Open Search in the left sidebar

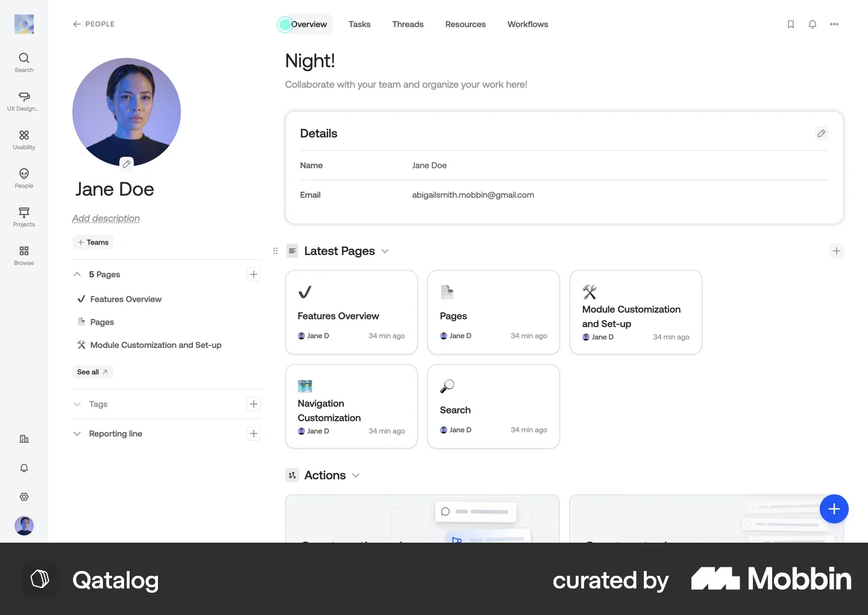pos(24,62)
